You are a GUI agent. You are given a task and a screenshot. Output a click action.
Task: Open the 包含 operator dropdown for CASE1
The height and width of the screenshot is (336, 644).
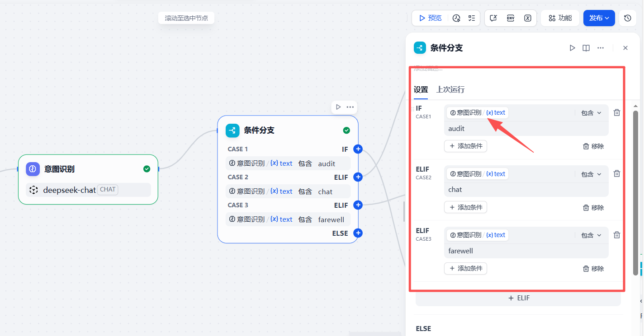pos(591,113)
